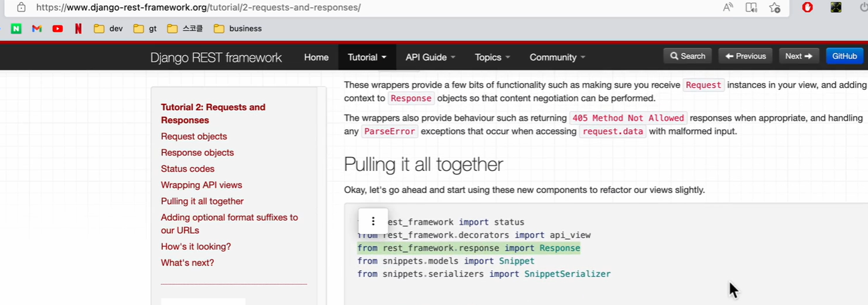868x305 pixels.
Task: Jump to Request objects section
Action: [194, 136]
